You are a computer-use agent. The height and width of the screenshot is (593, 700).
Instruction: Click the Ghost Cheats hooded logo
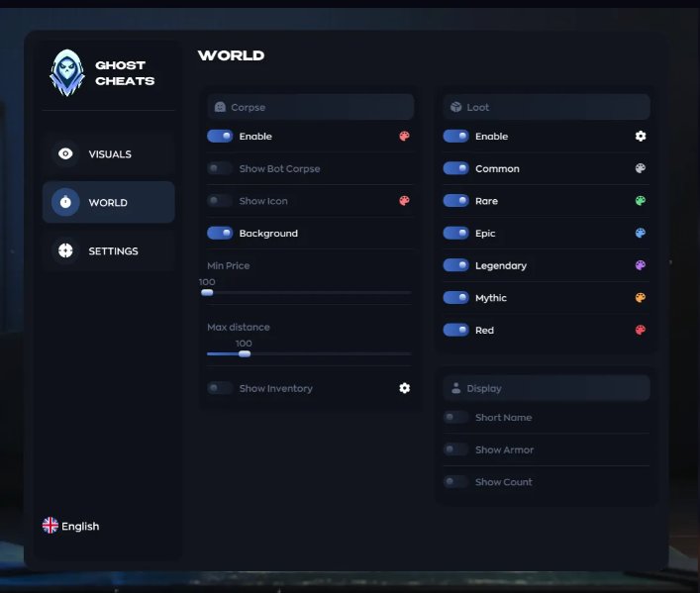tap(67, 73)
